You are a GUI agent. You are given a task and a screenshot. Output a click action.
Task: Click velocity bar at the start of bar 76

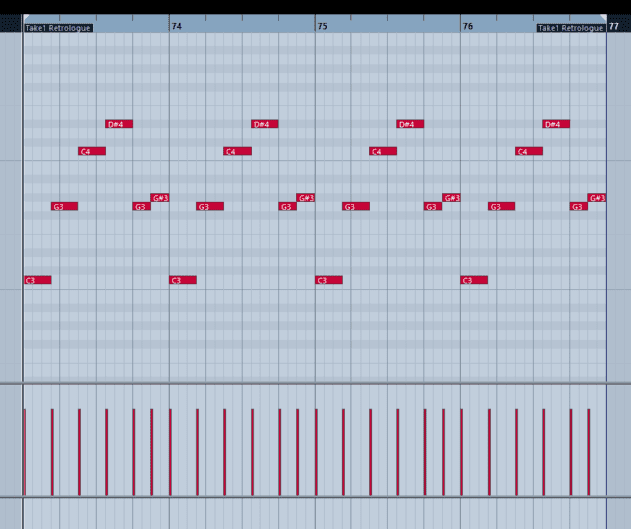462,452
